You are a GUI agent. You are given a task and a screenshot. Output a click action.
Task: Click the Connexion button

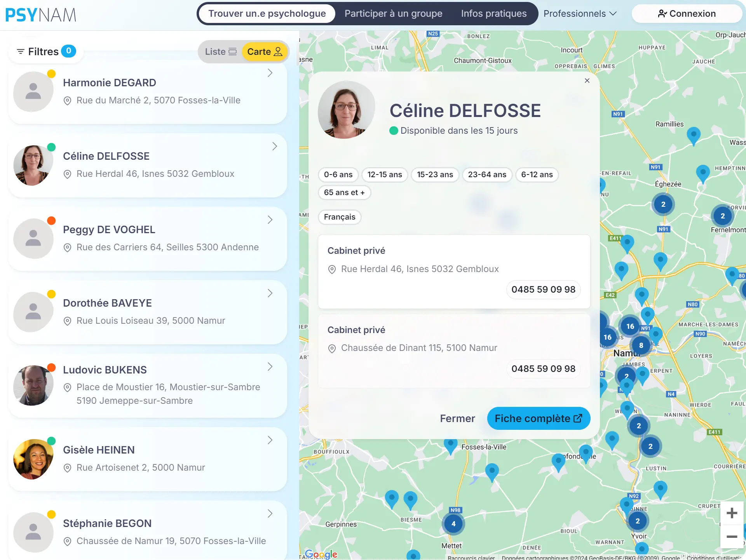click(687, 14)
